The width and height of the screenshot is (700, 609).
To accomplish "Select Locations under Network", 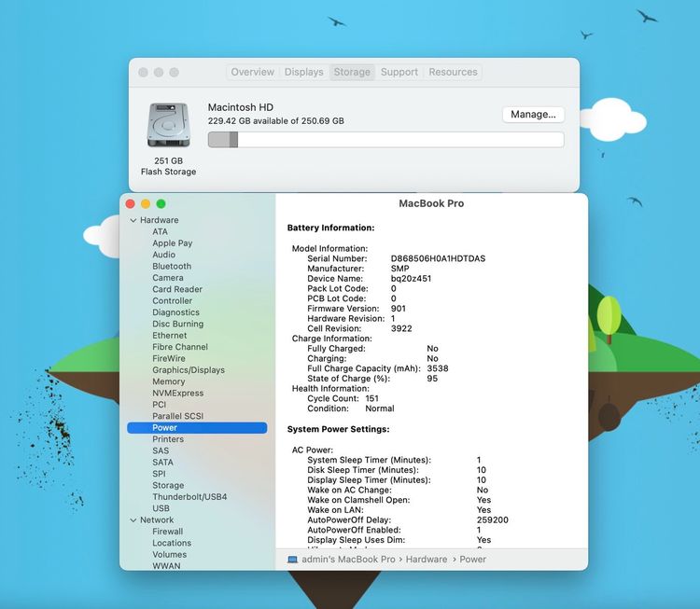I will [172, 544].
